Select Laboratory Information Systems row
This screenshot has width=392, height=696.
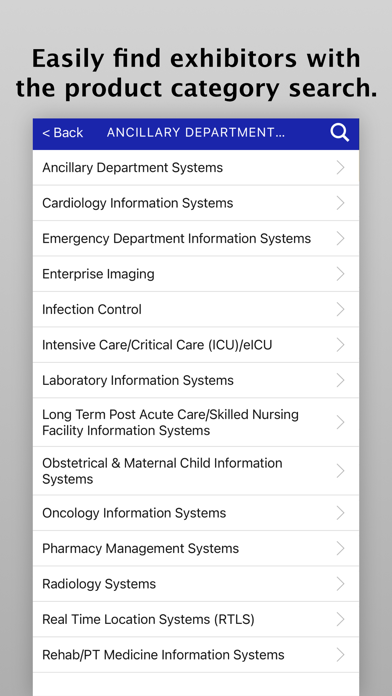click(196, 380)
